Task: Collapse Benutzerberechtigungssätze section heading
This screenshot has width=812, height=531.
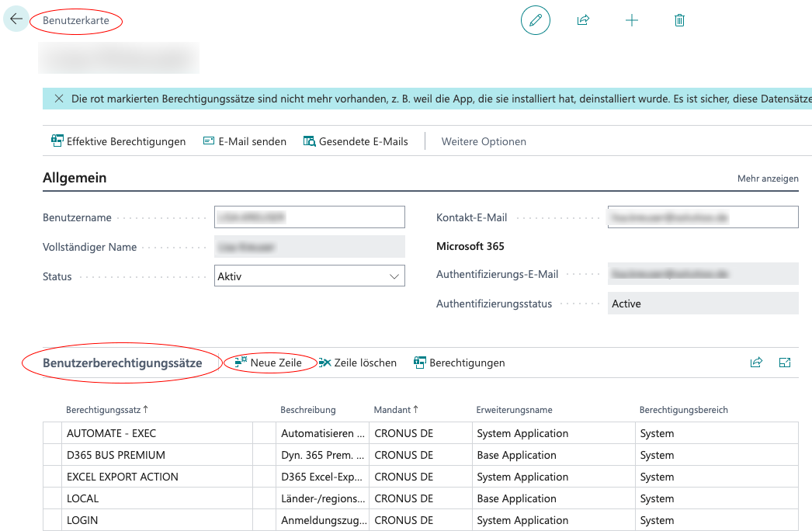Action: tap(122, 363)
